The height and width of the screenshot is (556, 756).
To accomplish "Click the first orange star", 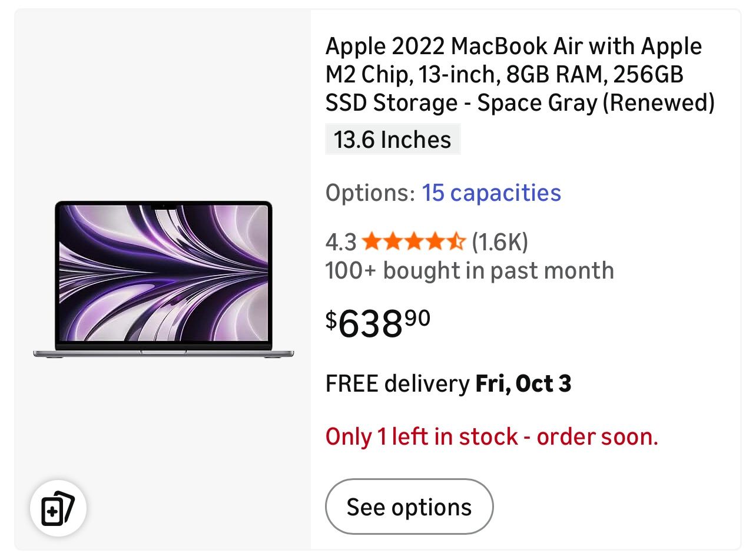I will [x=371, y=241].
